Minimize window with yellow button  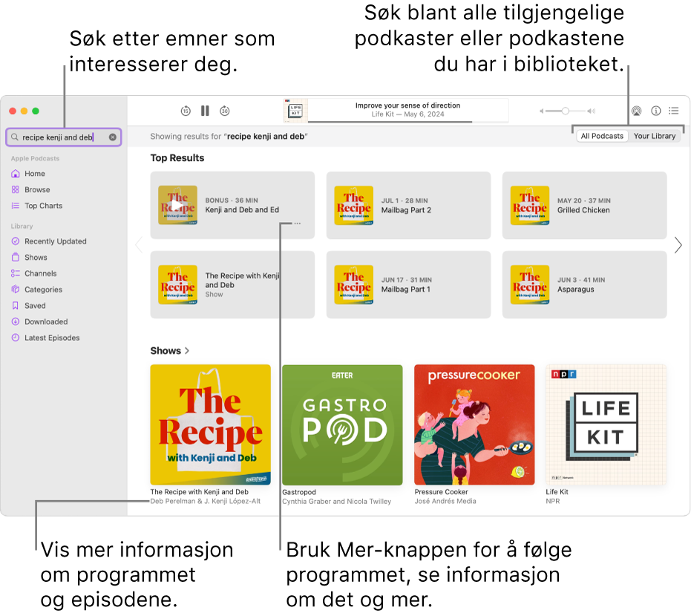[24, 111]
